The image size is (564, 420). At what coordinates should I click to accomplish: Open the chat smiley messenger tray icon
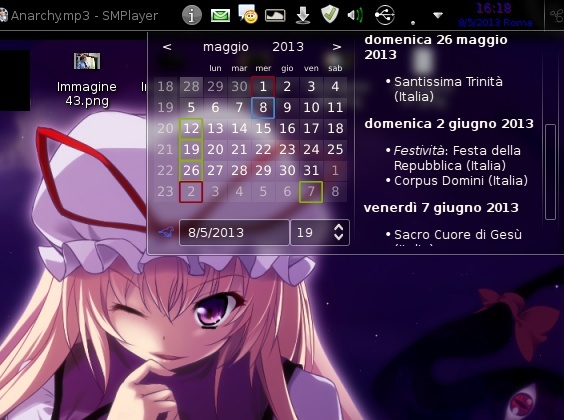[248, 15]
